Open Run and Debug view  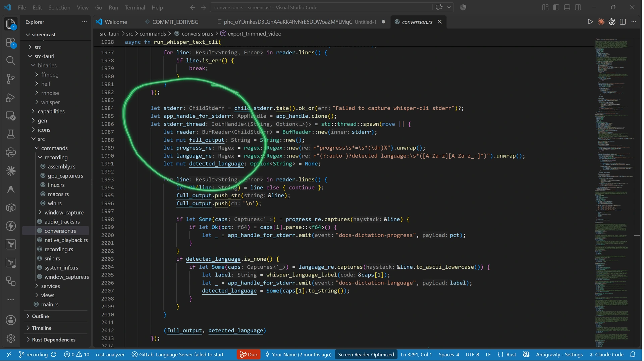tap(11, 98)
